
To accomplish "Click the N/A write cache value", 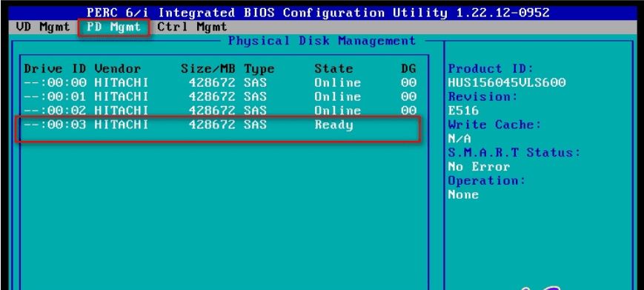I will (459, 139).
